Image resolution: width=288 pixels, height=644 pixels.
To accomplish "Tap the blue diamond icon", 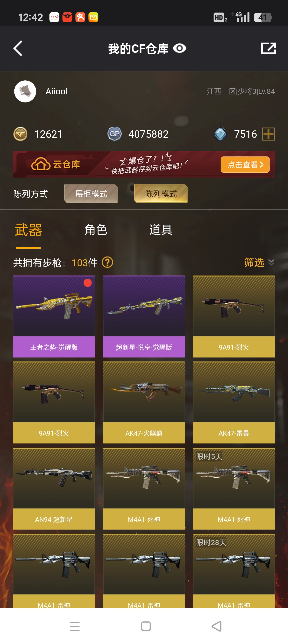I will tap(220, 134).
